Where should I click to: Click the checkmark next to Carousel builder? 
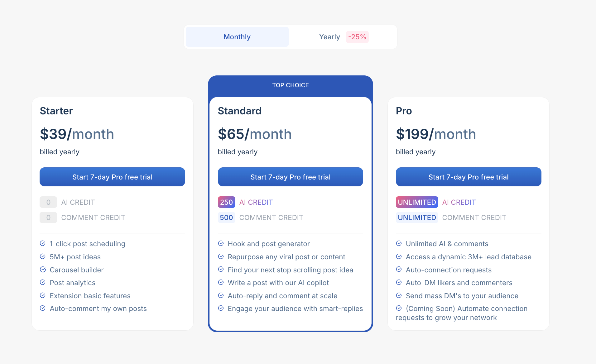coord(43,270)
